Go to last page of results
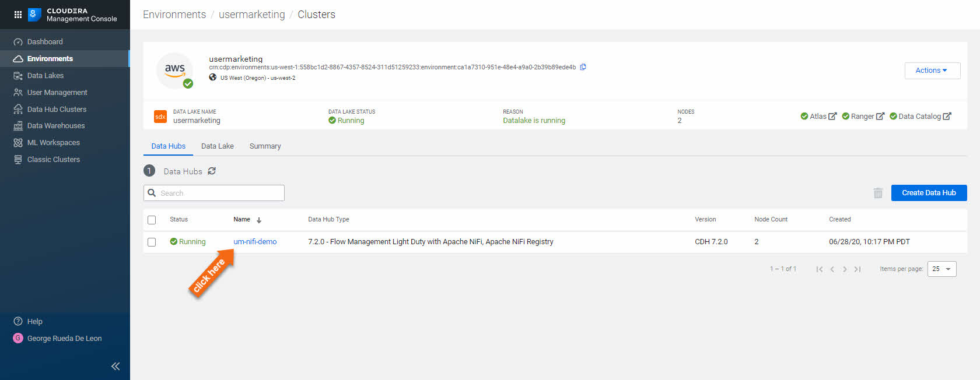The width and height of the screenshot is (980, 380). tap(857, 269)
